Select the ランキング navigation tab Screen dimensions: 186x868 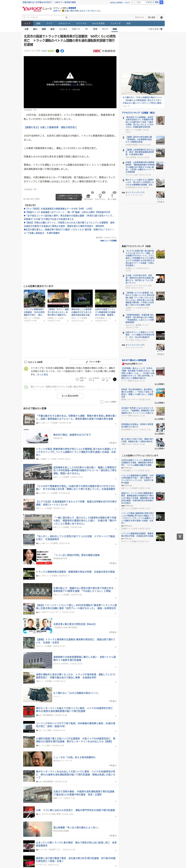click(115, 24)
